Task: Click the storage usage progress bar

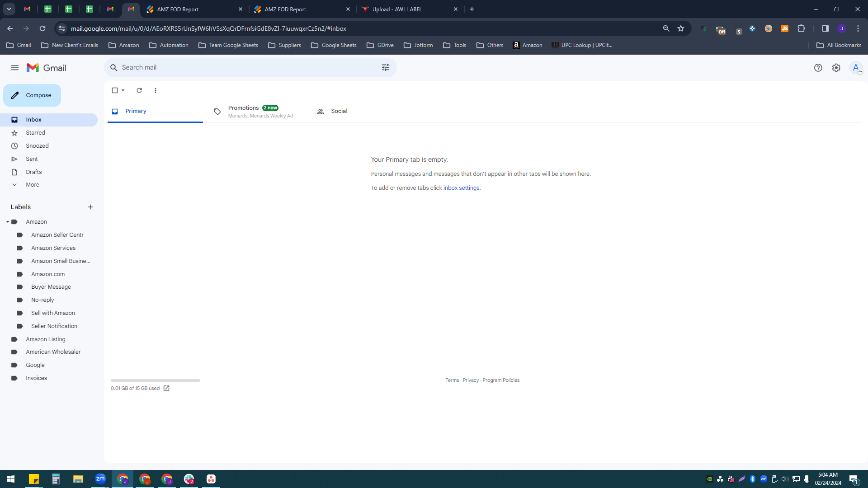Action: [156, 380]
